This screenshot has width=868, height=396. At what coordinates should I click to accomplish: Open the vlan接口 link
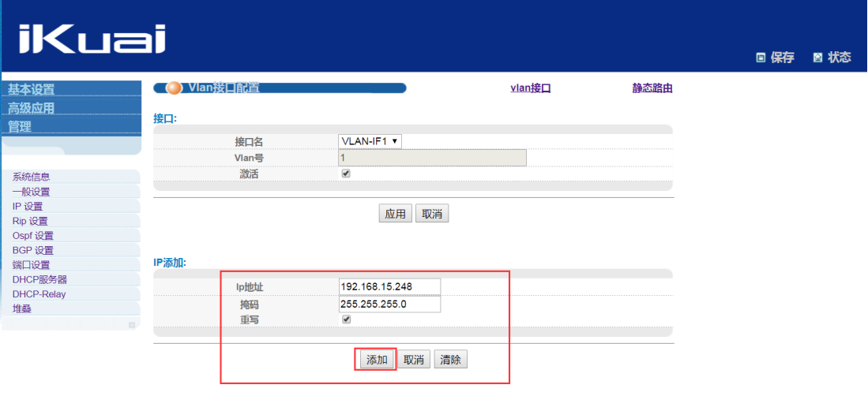click(530, 88)
